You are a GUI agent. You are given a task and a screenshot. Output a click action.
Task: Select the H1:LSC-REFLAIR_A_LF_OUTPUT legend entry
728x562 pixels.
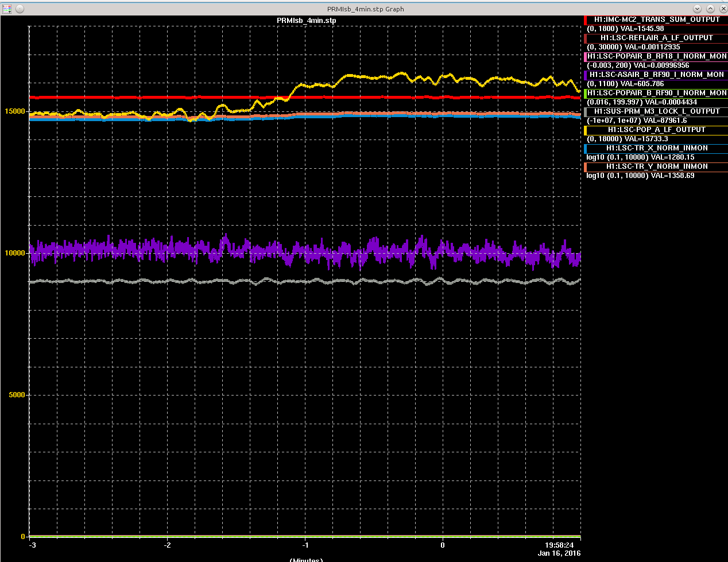pos(657,38)
